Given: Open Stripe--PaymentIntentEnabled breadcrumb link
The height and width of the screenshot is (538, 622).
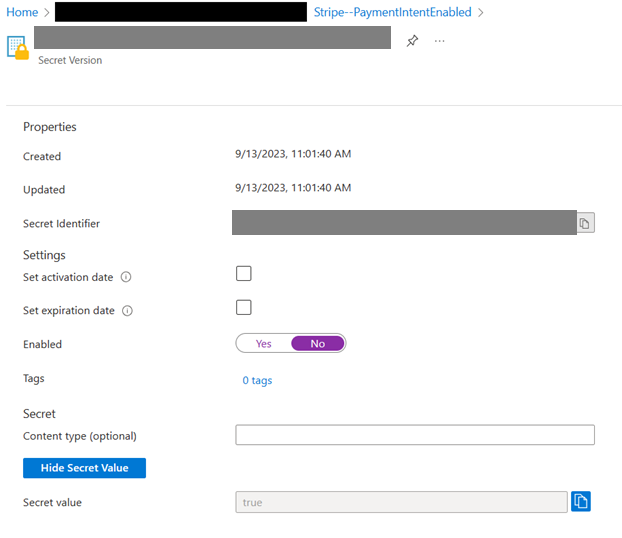Looking at the screenshot, I should tap(392, 12).
